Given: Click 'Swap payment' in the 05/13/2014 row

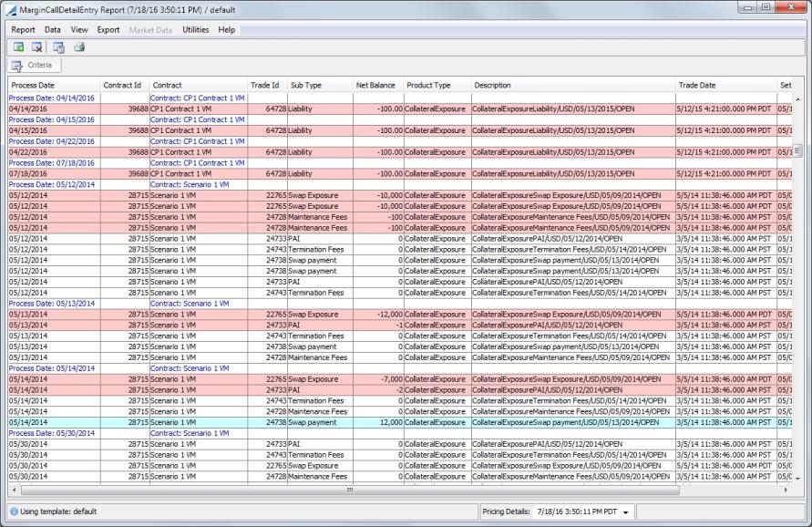Looking at the screenshot, I should point(313,346).
